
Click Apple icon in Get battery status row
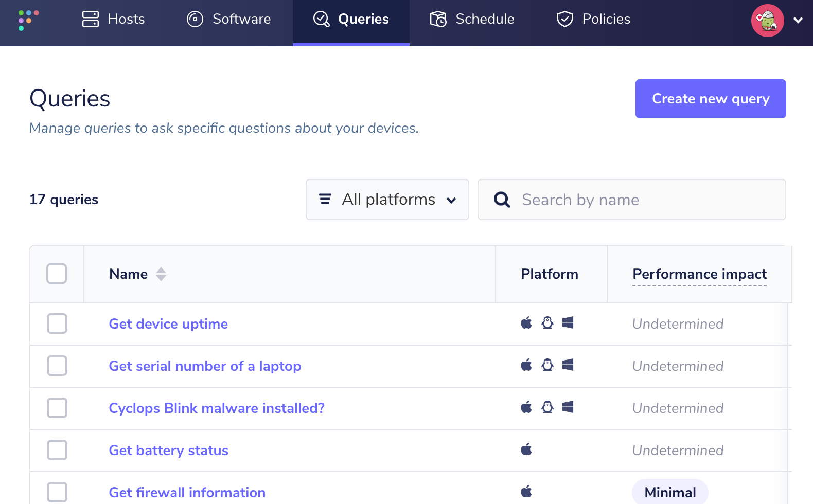pos(526,450)
